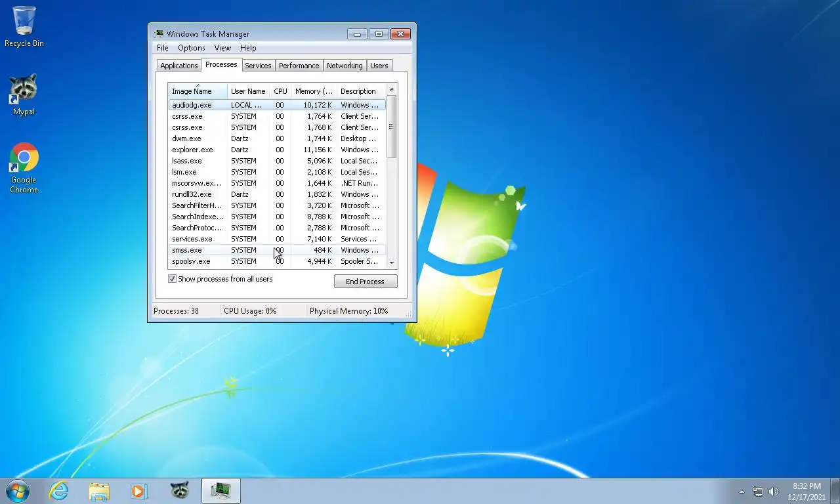Click the .NET Run... description cell

(359, 183)
